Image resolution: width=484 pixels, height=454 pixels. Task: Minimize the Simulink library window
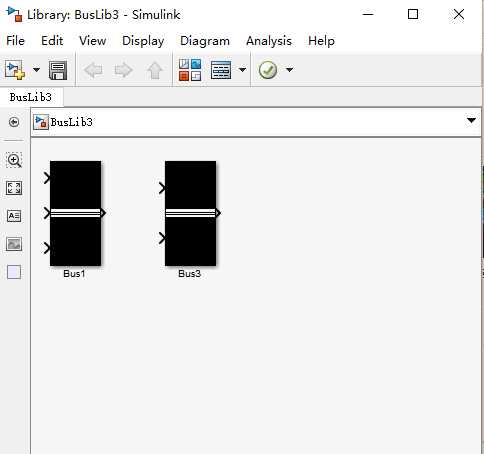point(368,14)
